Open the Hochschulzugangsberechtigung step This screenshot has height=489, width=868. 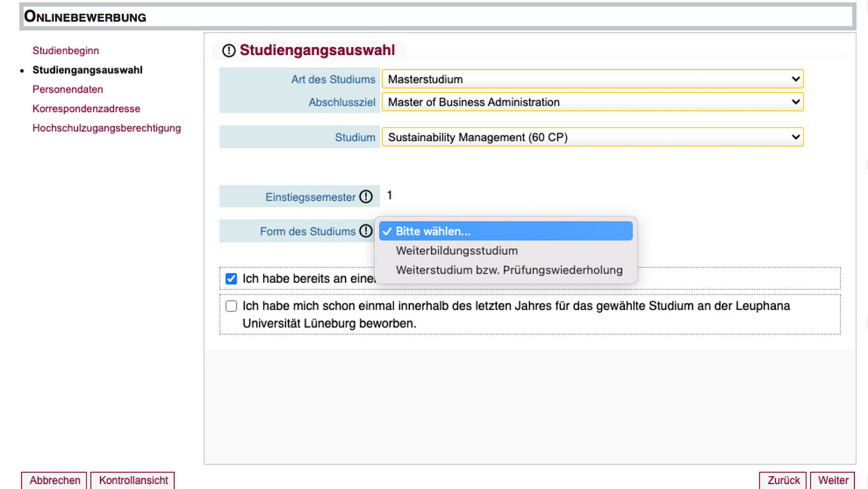tap(107, 128)
